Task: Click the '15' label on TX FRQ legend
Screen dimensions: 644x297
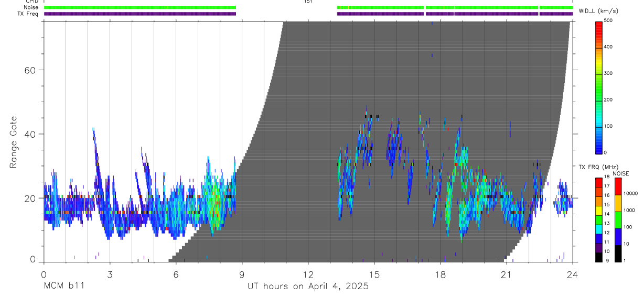Action: click(607, 205)
